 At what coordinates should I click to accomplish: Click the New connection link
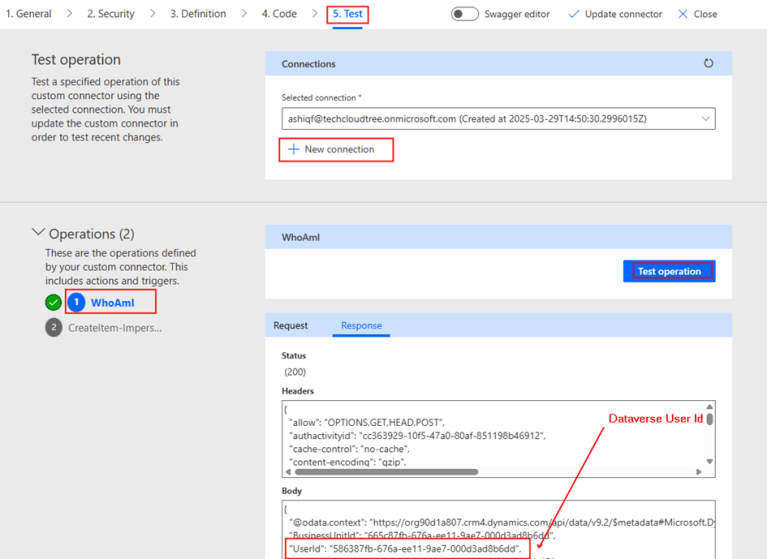pyautogui.click(x=339, y=149)
